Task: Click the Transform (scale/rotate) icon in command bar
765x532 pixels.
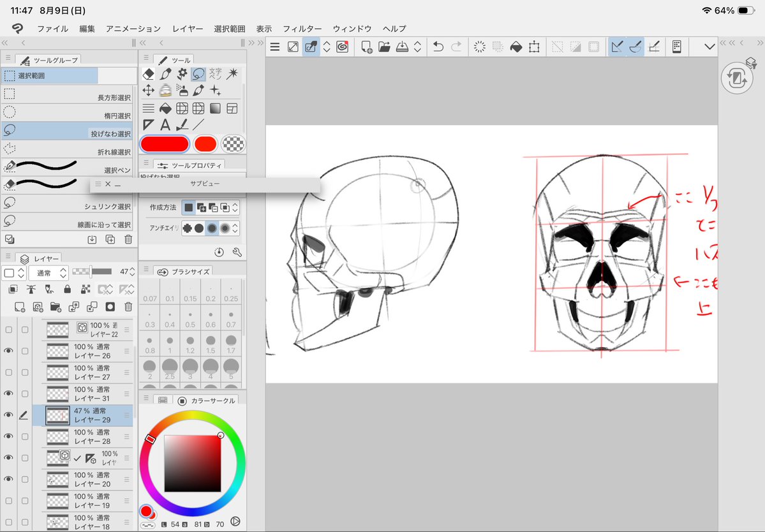Action: coord(534,47)
